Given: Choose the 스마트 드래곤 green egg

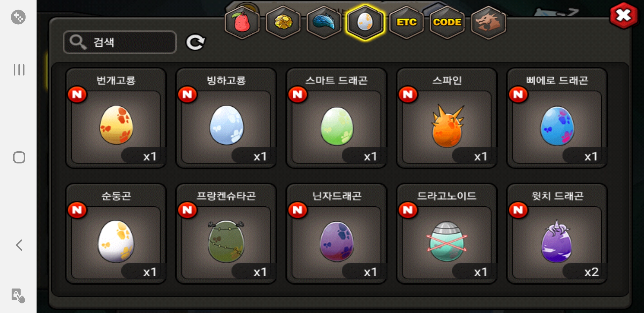Looking at the screenshot, I should tap(337, 118).
